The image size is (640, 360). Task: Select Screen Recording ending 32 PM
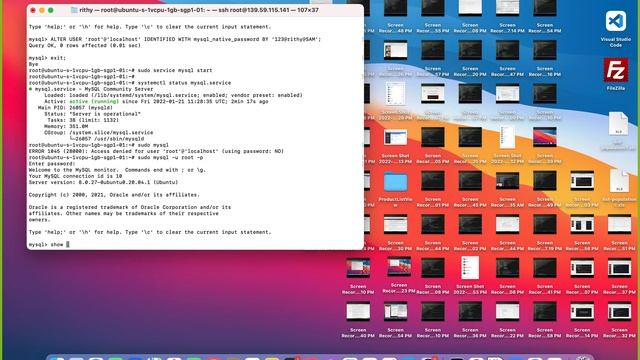point(619,312)
